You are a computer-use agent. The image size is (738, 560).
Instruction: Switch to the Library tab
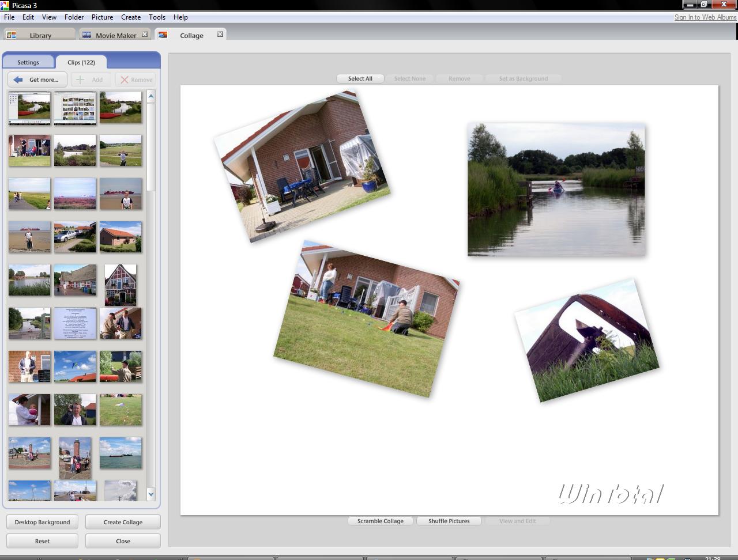39,35
